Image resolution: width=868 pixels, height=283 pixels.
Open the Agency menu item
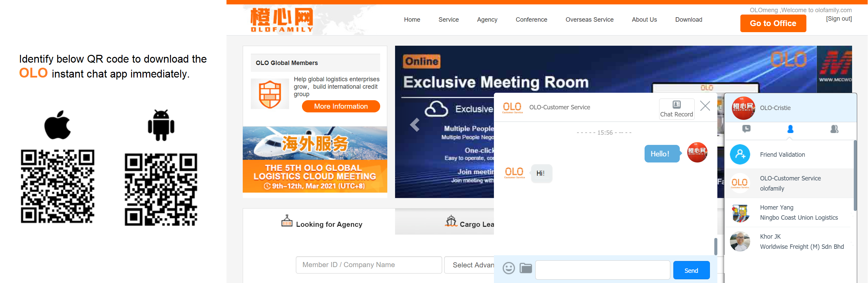coord(487,20)
